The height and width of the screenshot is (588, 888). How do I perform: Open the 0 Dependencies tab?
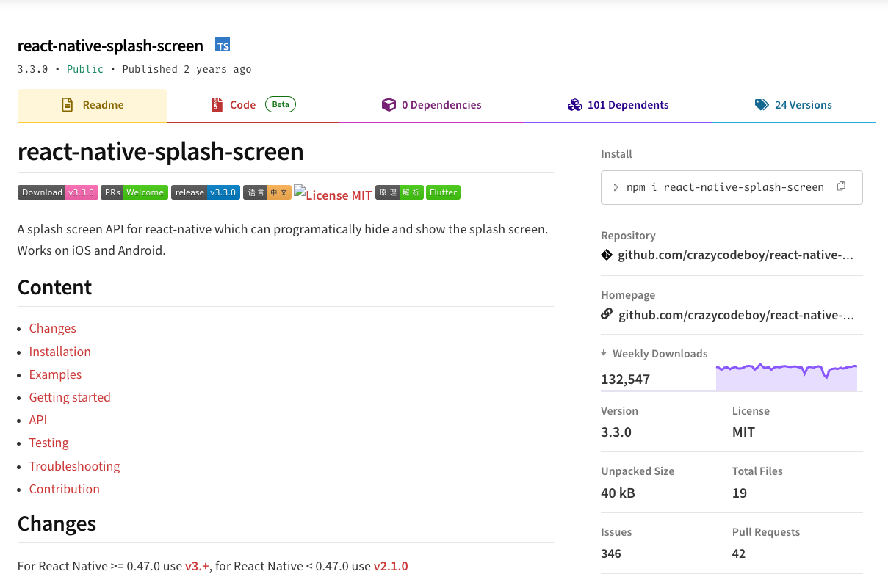pyautogui.click(x=432, y=106)
